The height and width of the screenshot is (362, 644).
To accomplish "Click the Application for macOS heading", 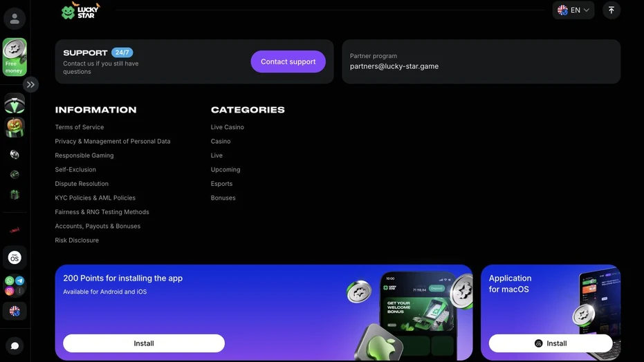I will (x=510, y=284).
